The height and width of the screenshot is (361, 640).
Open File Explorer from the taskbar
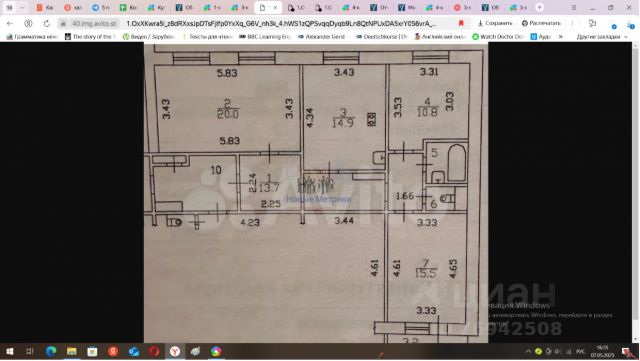click(72, 351)
